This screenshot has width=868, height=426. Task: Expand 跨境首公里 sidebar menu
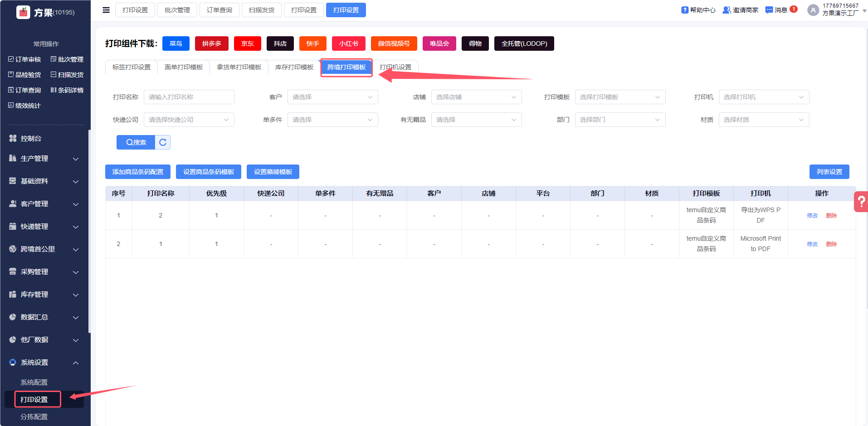[x=44, y=249]
